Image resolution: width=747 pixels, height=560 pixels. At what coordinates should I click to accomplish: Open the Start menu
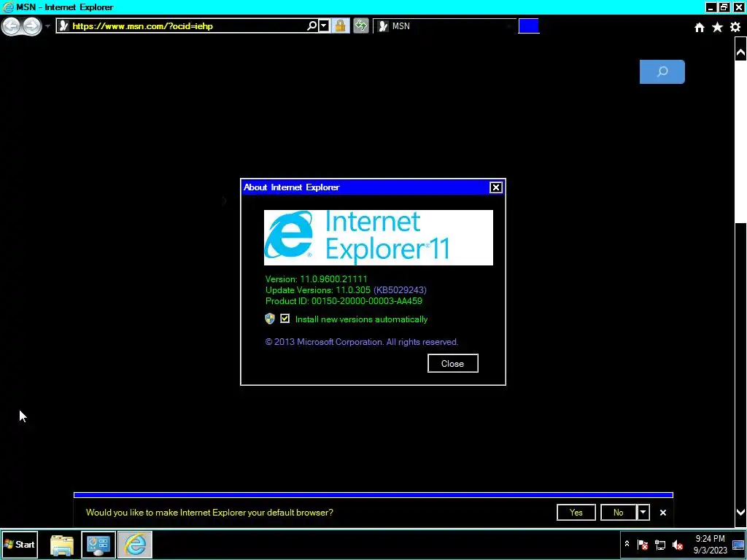coord(20,544)
